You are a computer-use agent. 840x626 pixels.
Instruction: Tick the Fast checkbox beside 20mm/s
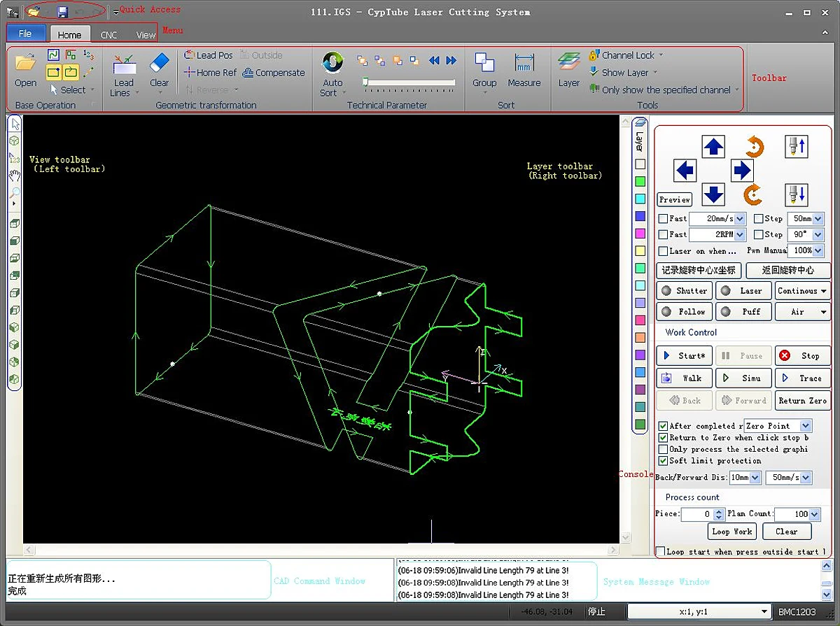[664, 219]
